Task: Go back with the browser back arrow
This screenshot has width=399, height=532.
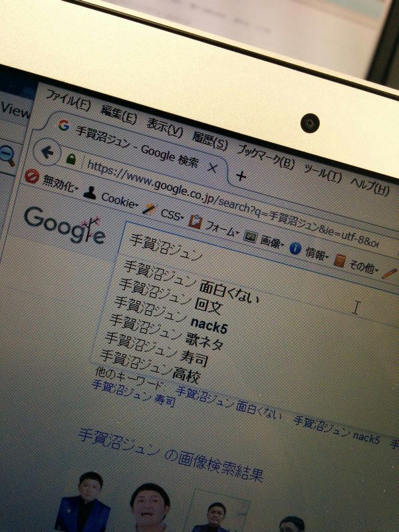Action: [x=47, y=152]
